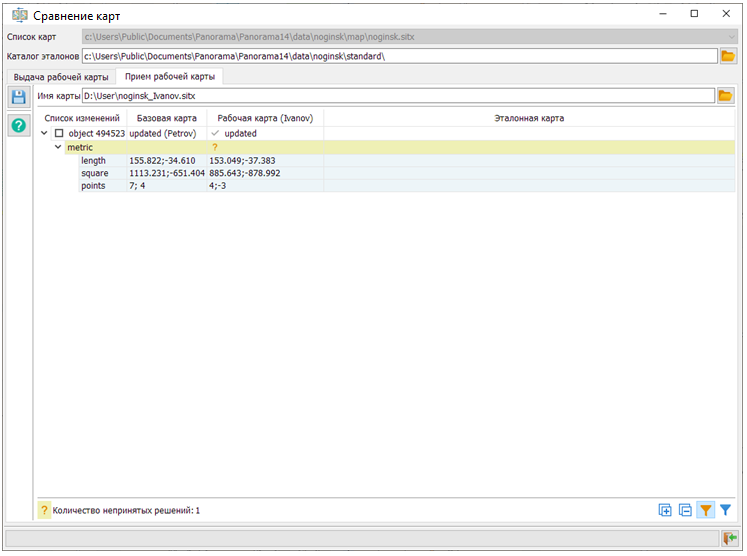747x556 pixels.
Task: Click the Рабочая карта (Ivanov) column header
Action: click(265, 118)
